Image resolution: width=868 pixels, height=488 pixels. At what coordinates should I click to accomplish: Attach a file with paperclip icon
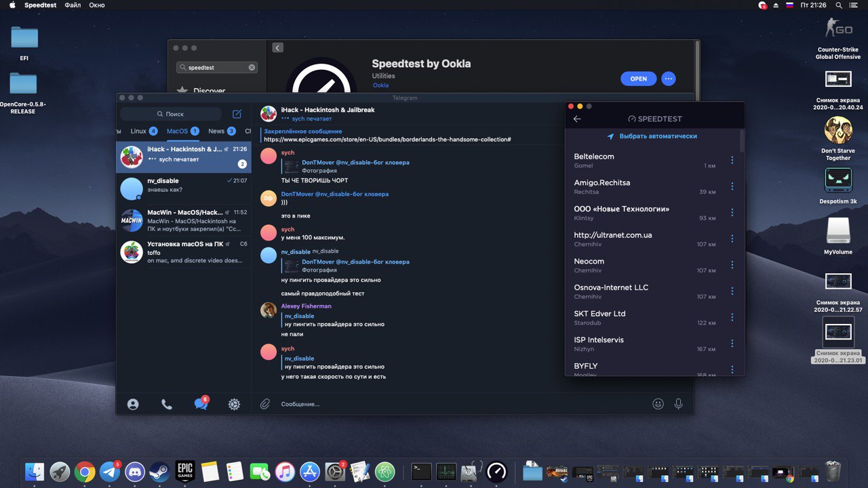(265, 404)
